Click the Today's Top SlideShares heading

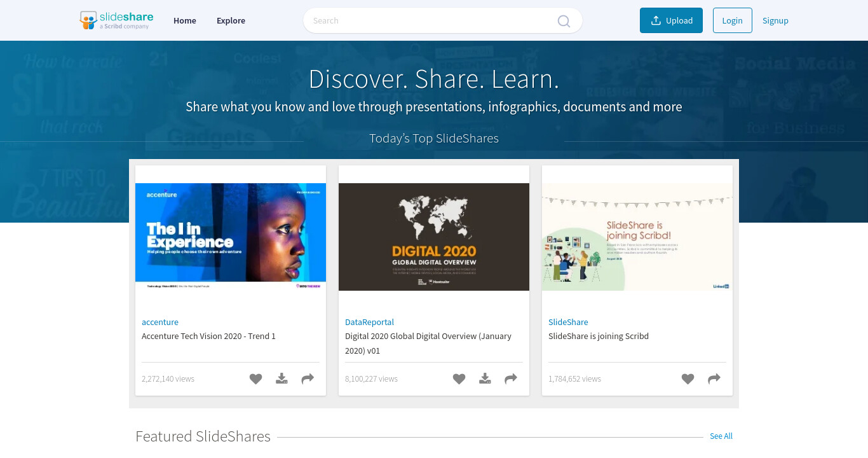[x=434, y=138]
